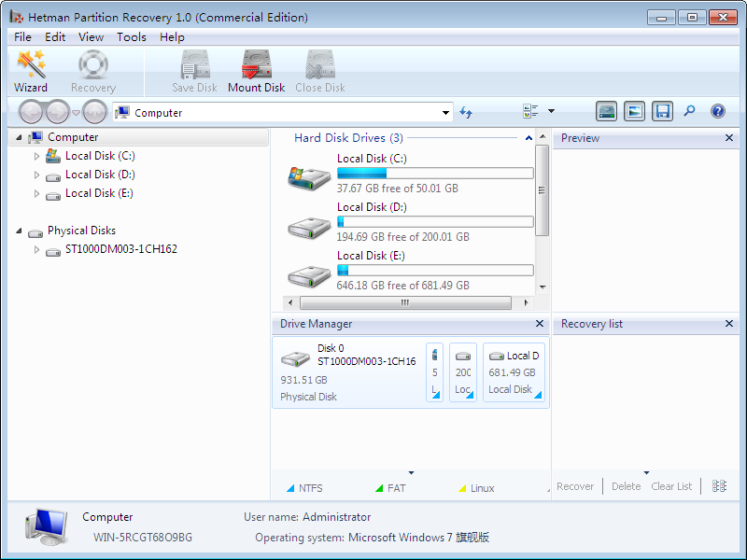This screenshot has height=560, width=747.
Task: Click the Linux legend entry
Action: tap(476, 488)
